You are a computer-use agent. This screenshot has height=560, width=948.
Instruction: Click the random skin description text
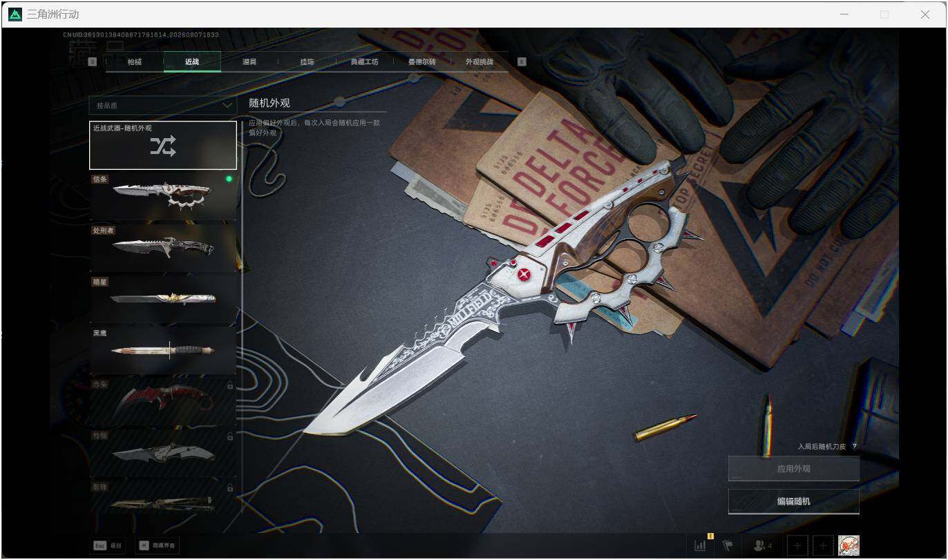(314, 128)
